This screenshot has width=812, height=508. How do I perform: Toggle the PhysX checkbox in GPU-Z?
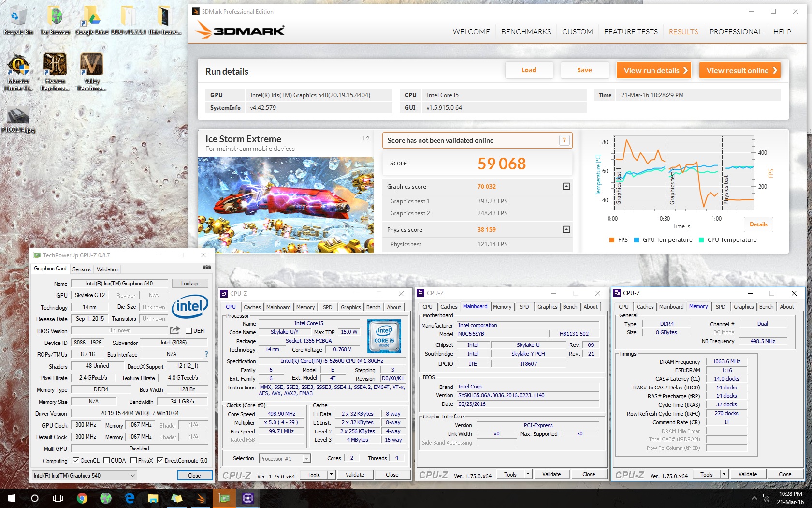[133, 461]
